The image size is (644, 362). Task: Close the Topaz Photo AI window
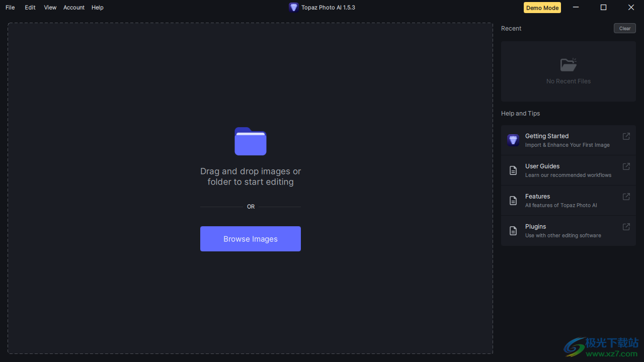(631, 8)
